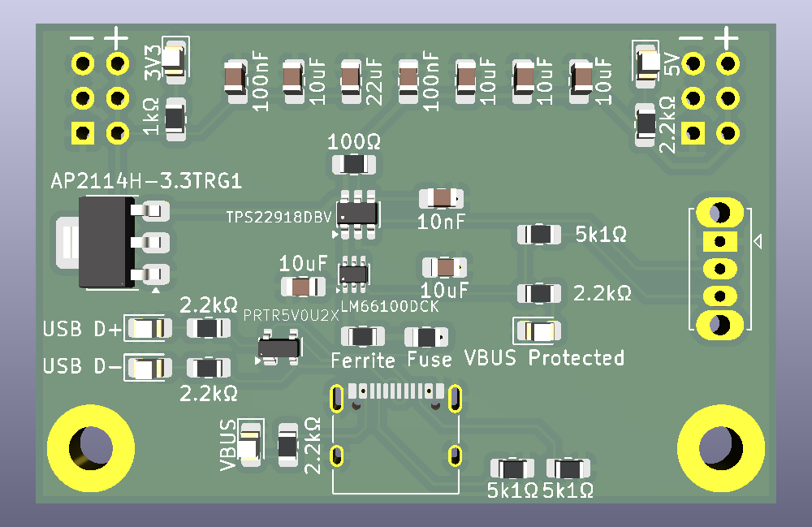Screen dimensions: 812x527
Task: Click the USB D- LED
Action: pyautogui.click(x=149, y=368)
